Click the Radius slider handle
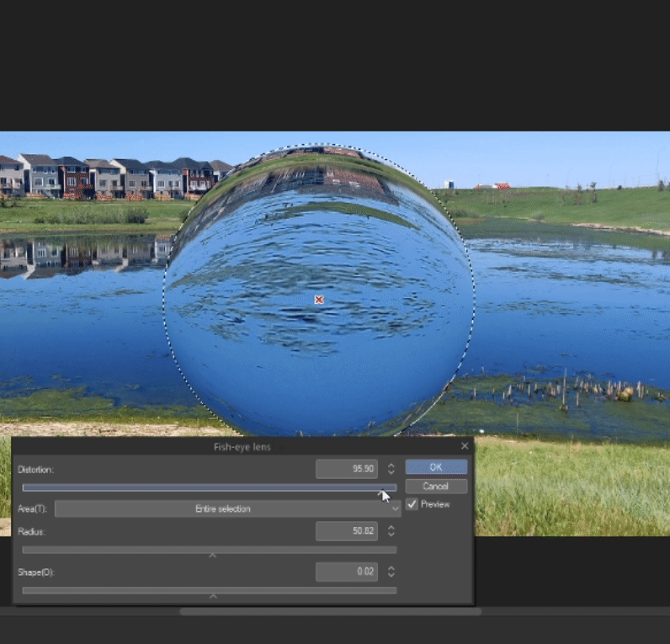 coord(212,554)
